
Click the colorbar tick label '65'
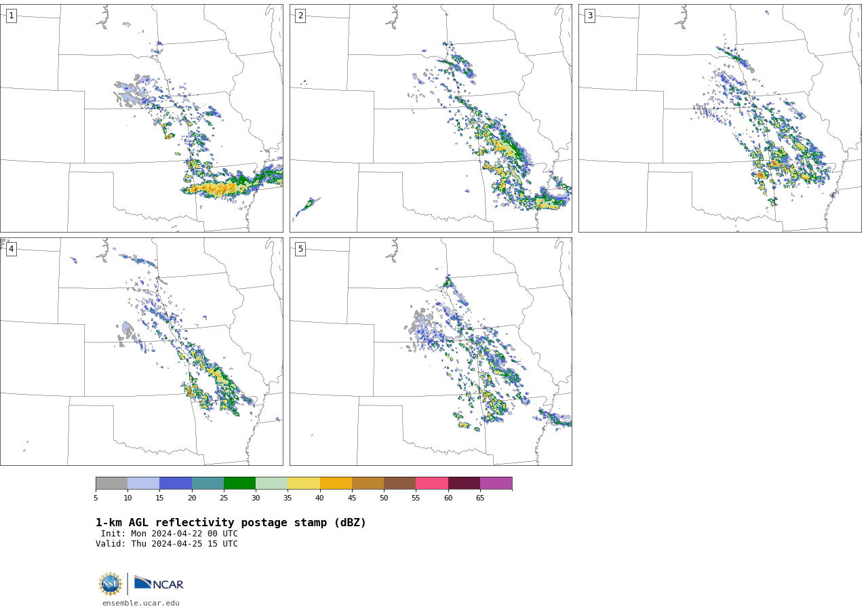tap(480, 498)
